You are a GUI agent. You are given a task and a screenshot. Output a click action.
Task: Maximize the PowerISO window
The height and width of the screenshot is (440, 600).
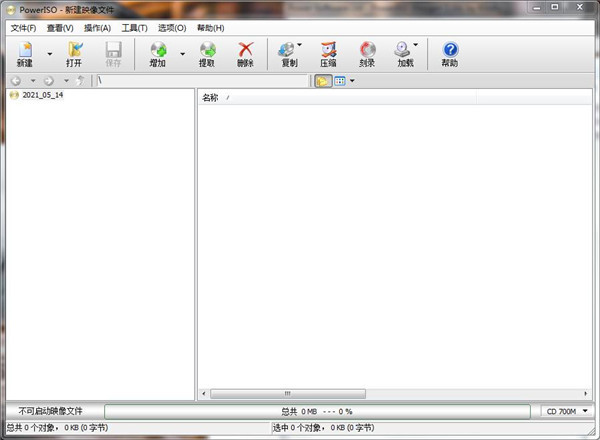554,7
